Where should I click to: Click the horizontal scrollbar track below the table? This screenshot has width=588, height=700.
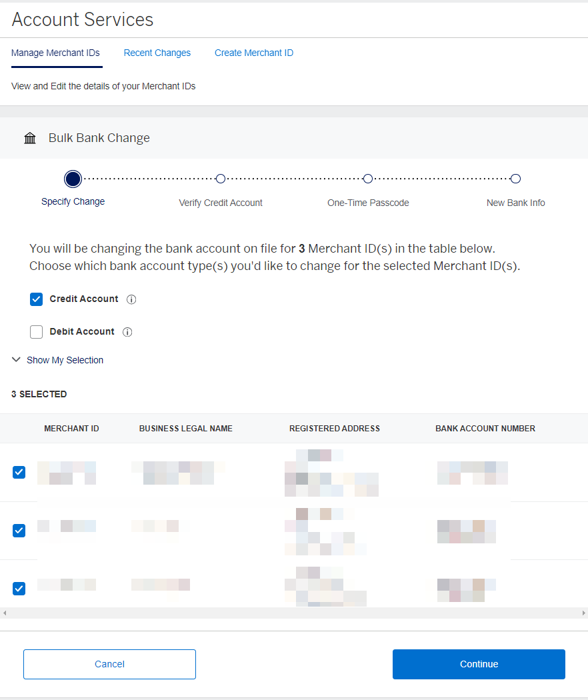293,613
